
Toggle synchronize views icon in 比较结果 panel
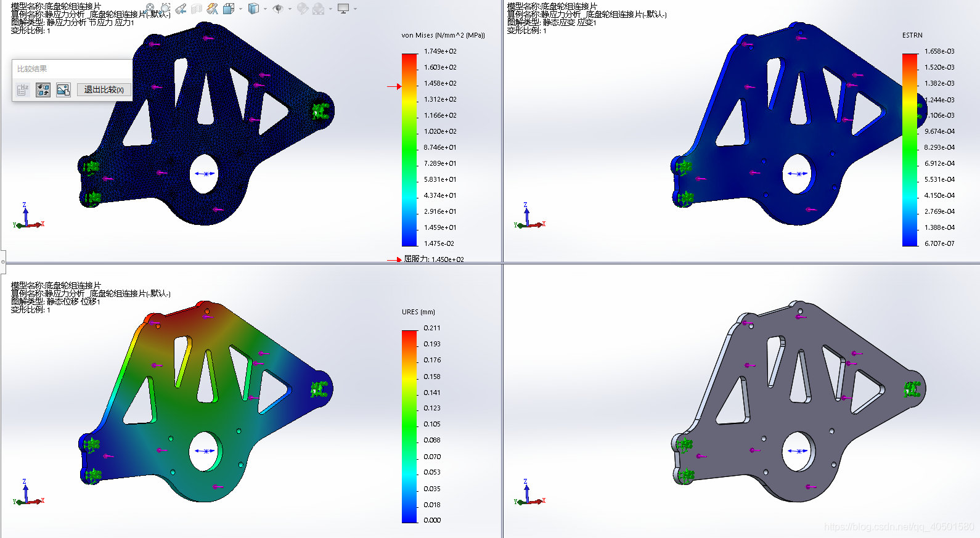pyautogui.click(x=43, y=90)
